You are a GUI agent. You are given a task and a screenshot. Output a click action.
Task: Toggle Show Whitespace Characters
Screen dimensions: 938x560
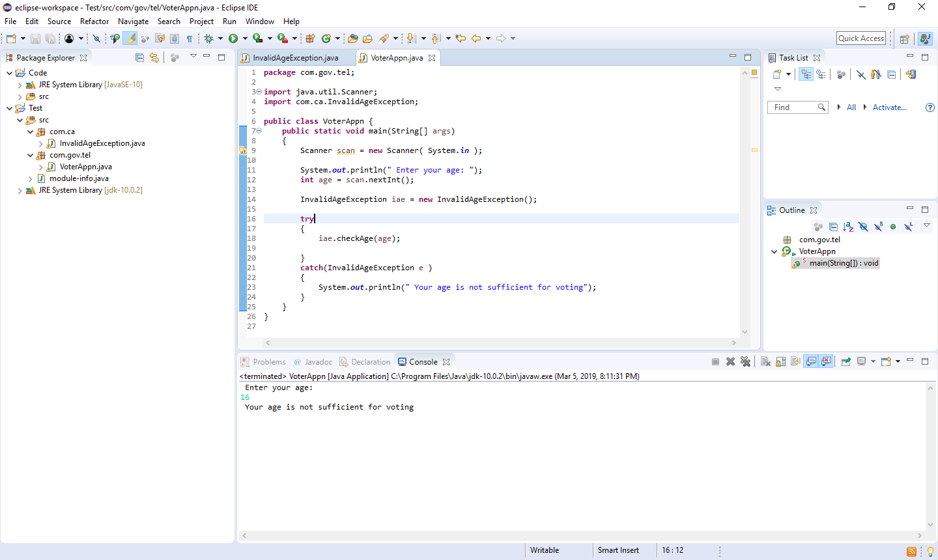click(x=189, y=38)
